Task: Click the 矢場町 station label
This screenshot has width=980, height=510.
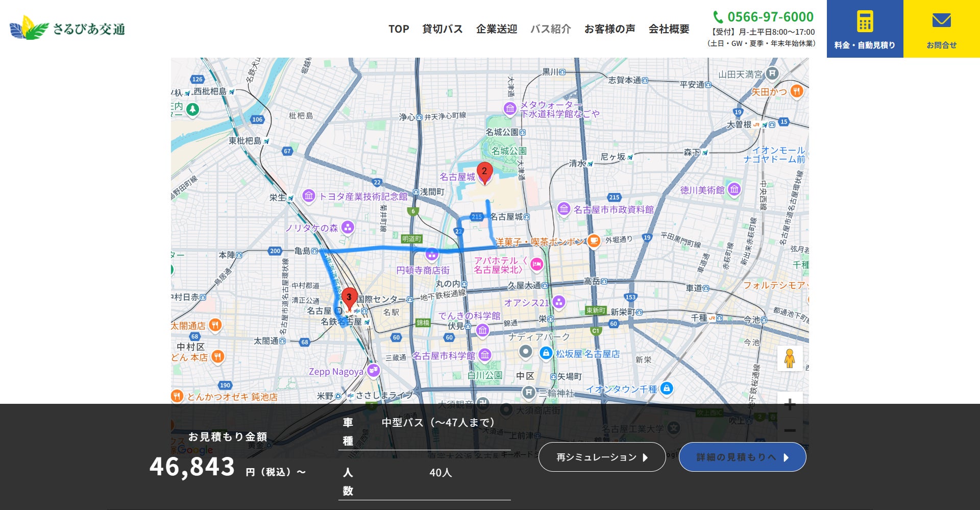Action: click(x=570, y=376)
